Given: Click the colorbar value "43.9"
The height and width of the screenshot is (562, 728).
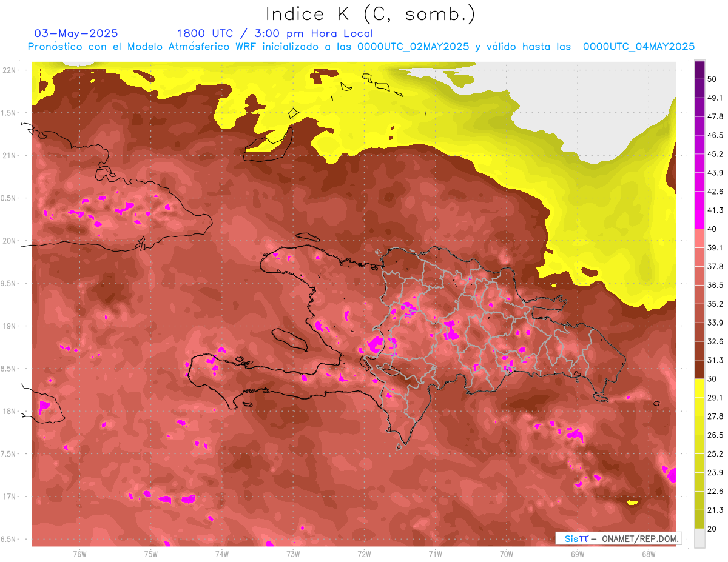Looking at the screenshot, I should pyautogui.click(x=715, y=173).
